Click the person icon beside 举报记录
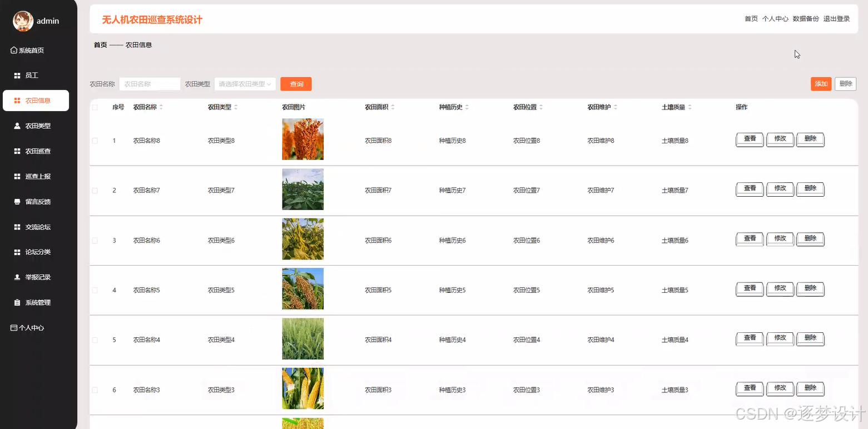 pos(17,277)
